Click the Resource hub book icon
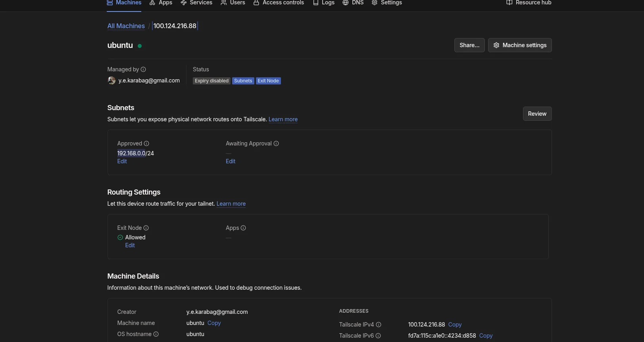644x342 pixels. (x=509, y=3)
